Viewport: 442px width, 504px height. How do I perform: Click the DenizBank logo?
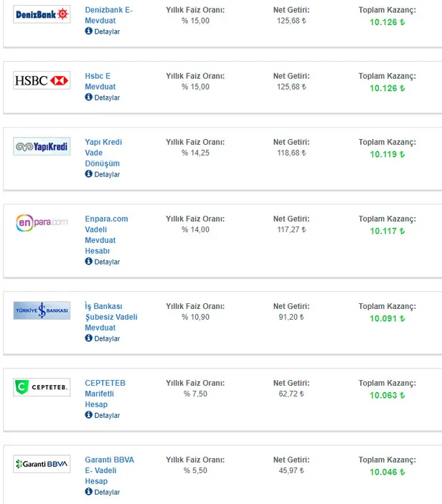coord(42,14)
